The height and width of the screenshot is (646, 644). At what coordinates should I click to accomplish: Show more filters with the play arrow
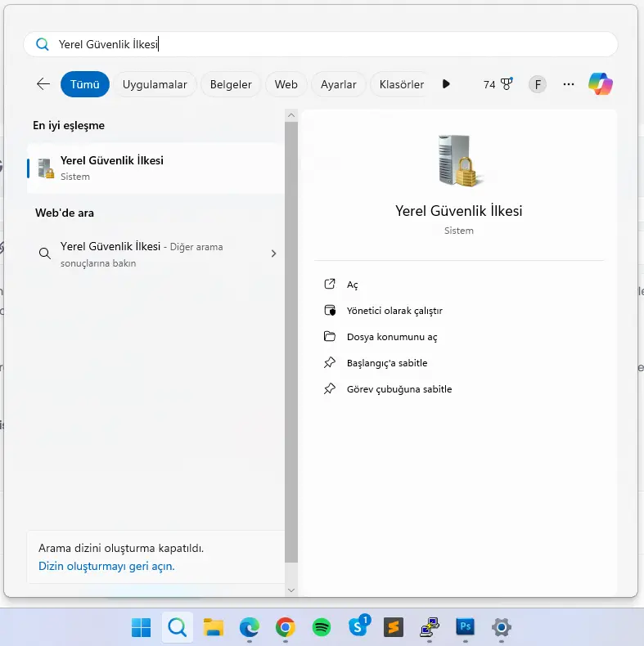[446, 84]
